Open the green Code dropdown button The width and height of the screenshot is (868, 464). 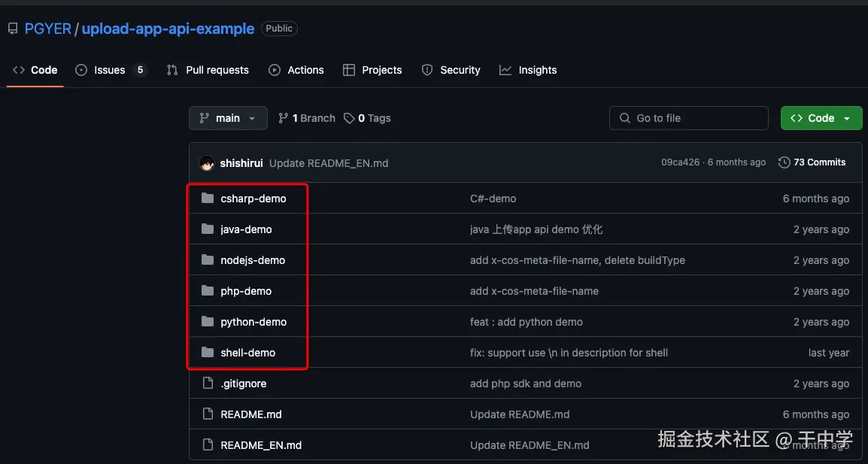point(821,118)
